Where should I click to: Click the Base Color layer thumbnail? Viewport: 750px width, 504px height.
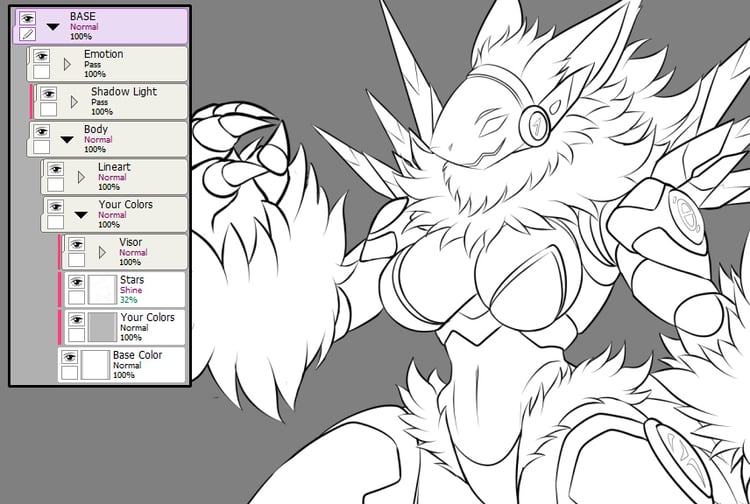[x=96, y=365]
